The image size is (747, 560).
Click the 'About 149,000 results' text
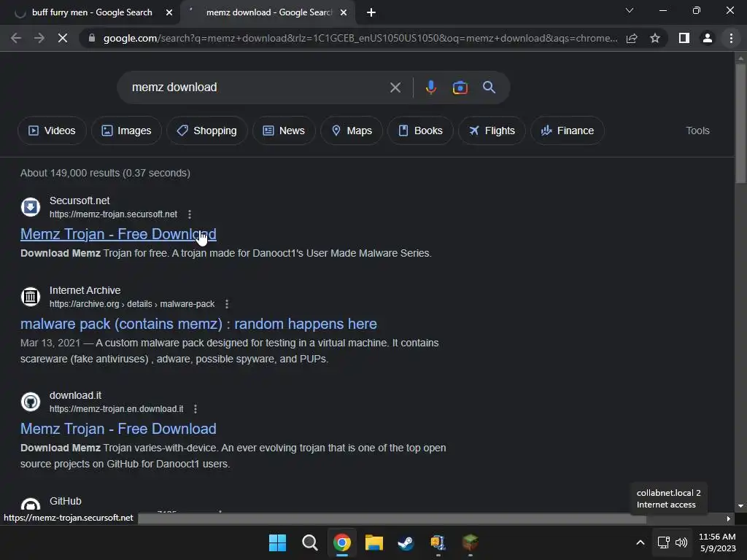click(105, 173)
